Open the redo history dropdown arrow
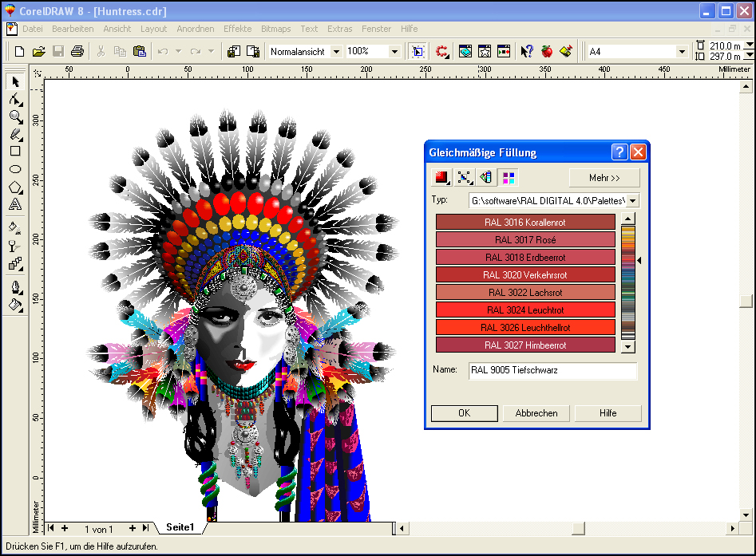Viewport: 756px width, 556px height. tap(211, 51)
